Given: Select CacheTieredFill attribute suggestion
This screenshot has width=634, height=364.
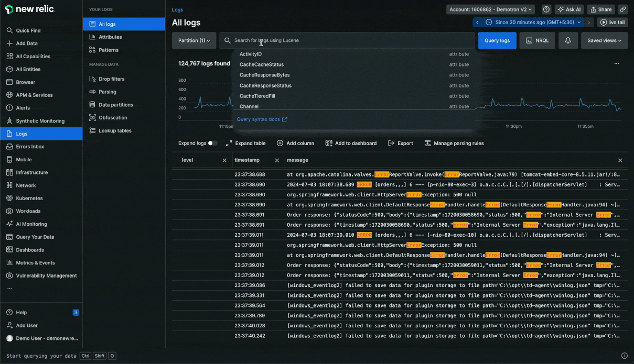Looking at the screenshot, I should click(354, 96).
